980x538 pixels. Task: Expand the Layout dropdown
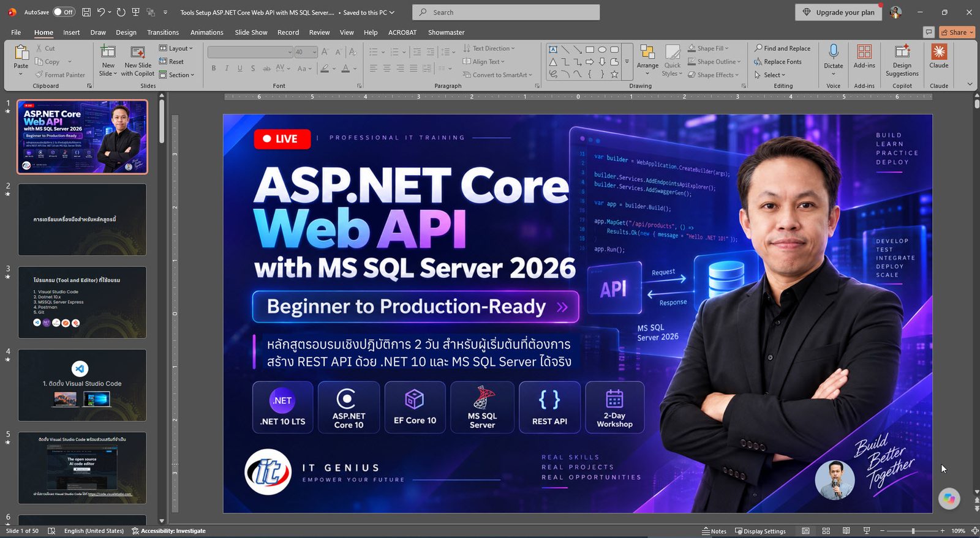176,48
